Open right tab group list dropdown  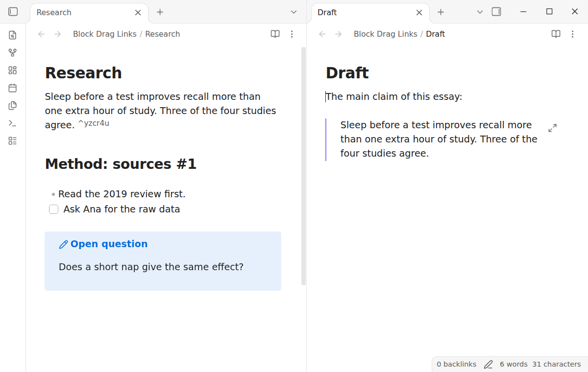[480, 12]
